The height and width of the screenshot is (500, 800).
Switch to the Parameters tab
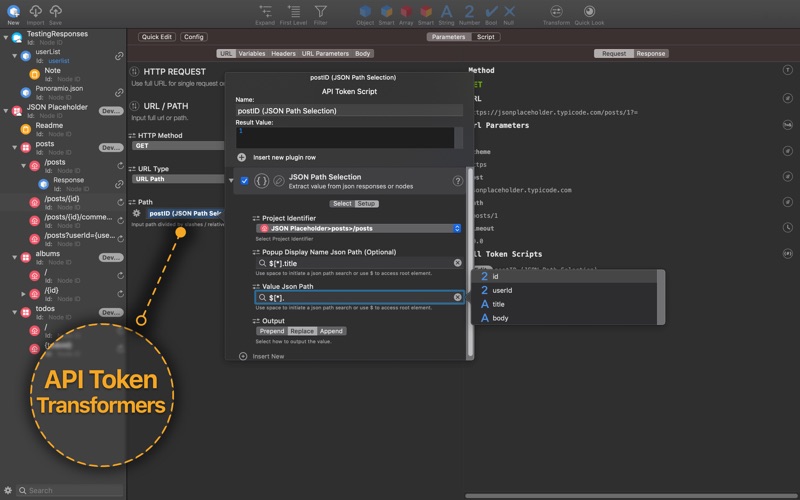click(448, 37)
